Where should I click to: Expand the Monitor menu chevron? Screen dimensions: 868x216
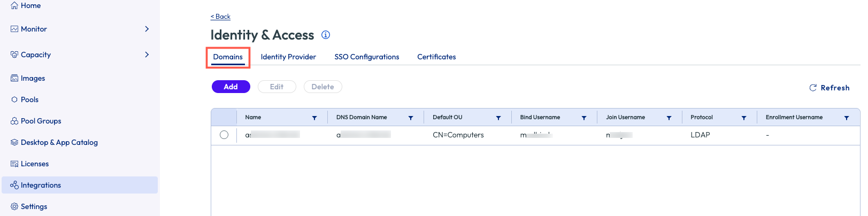tap(147, 29)
